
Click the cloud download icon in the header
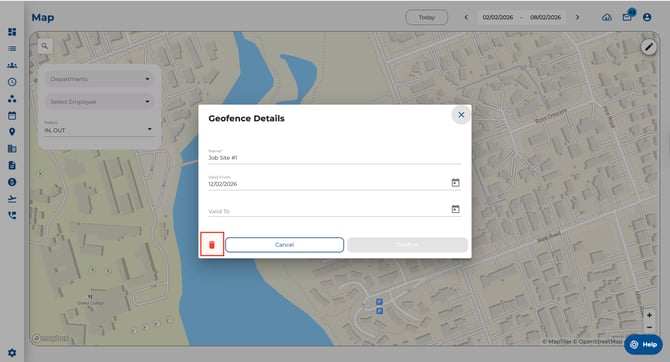607,18
